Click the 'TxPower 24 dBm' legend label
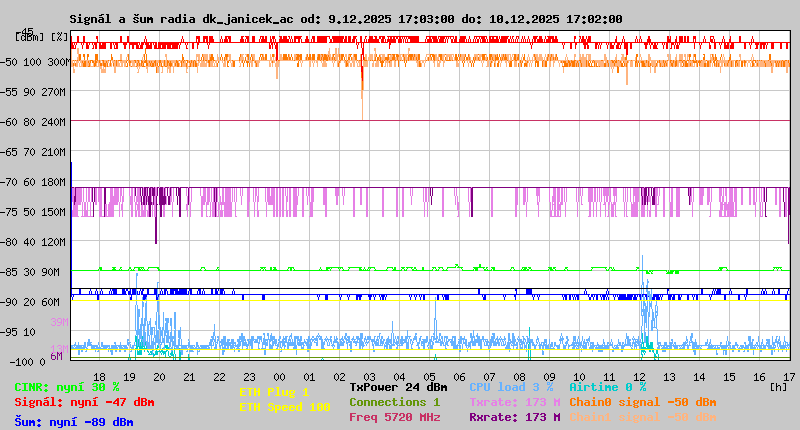This screenshot has height=430, width=800. tap(398, 388)
